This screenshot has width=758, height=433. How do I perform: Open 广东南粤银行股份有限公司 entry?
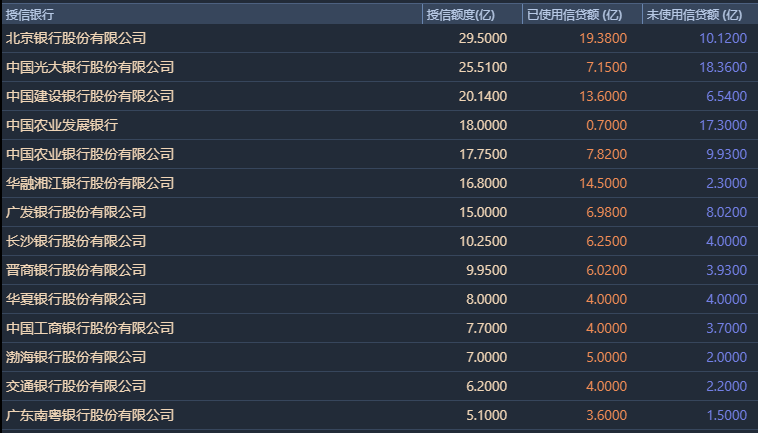click(90, 415)
